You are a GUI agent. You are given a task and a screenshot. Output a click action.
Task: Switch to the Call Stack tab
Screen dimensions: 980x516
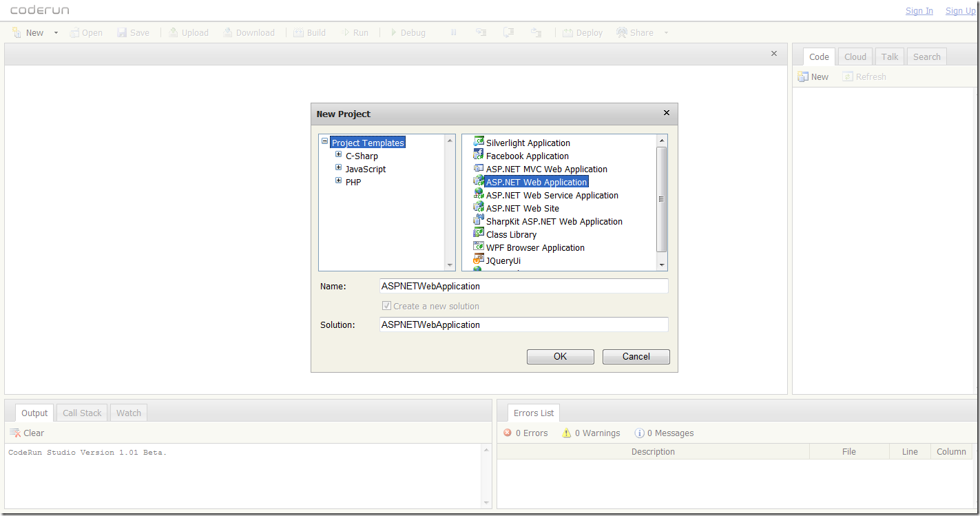pos(82,413)
